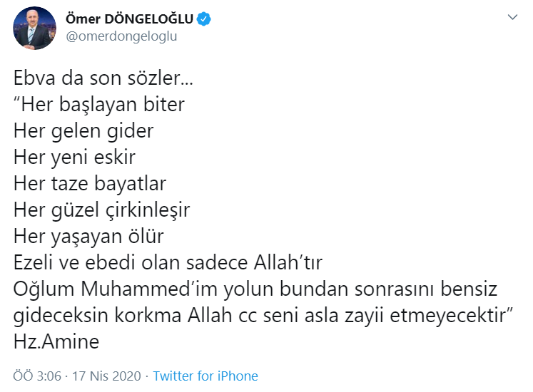Click the display name Ömer DÖNGELOĞLU
The image size is (533, 392).
pyautogui.click(x=130, y=19)
